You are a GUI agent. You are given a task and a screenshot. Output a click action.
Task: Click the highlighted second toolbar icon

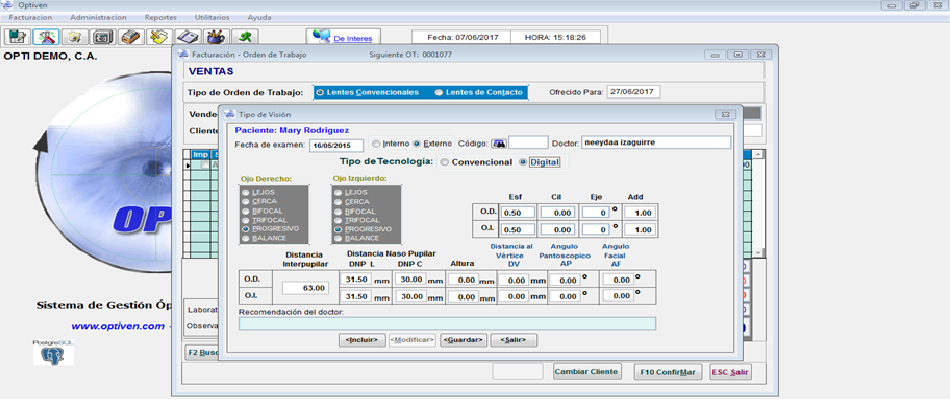(x=45, y=37)
